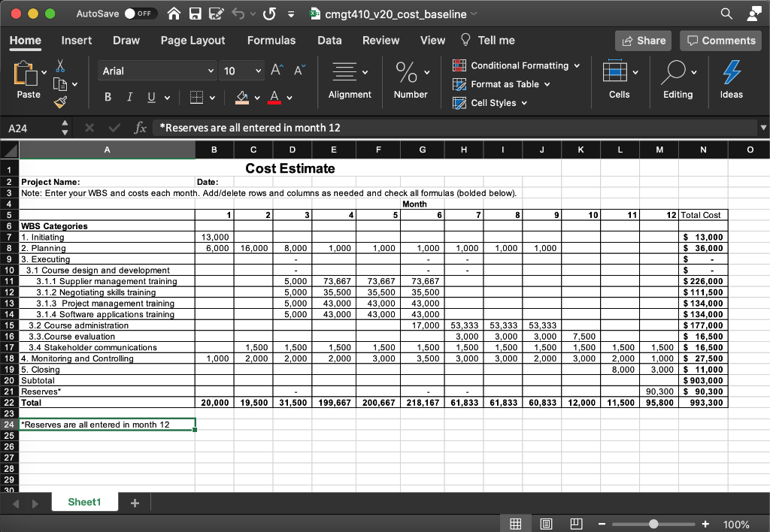Open the View tab
This screenshot has height=532, width=770.
tap(432, 41)
